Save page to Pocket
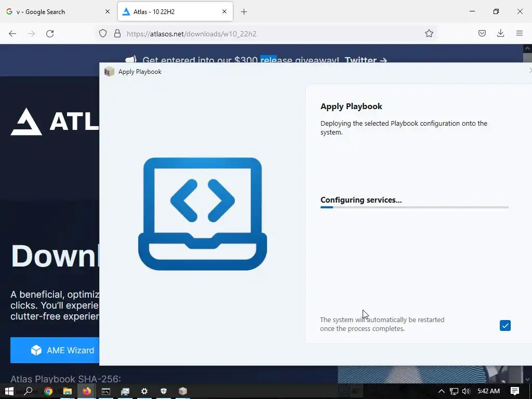The width and height of the screenshot is (532, 399). [482, 34]
